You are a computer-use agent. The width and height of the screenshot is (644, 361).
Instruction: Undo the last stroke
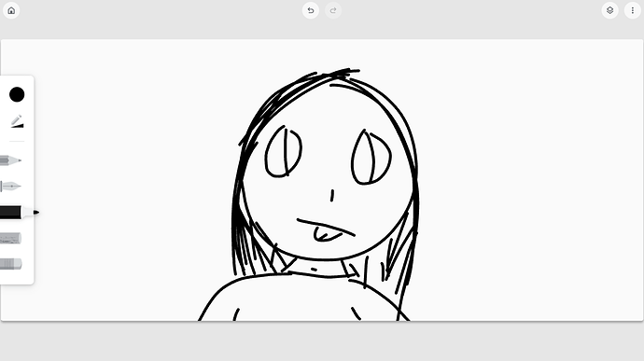(x=311, y=10)
